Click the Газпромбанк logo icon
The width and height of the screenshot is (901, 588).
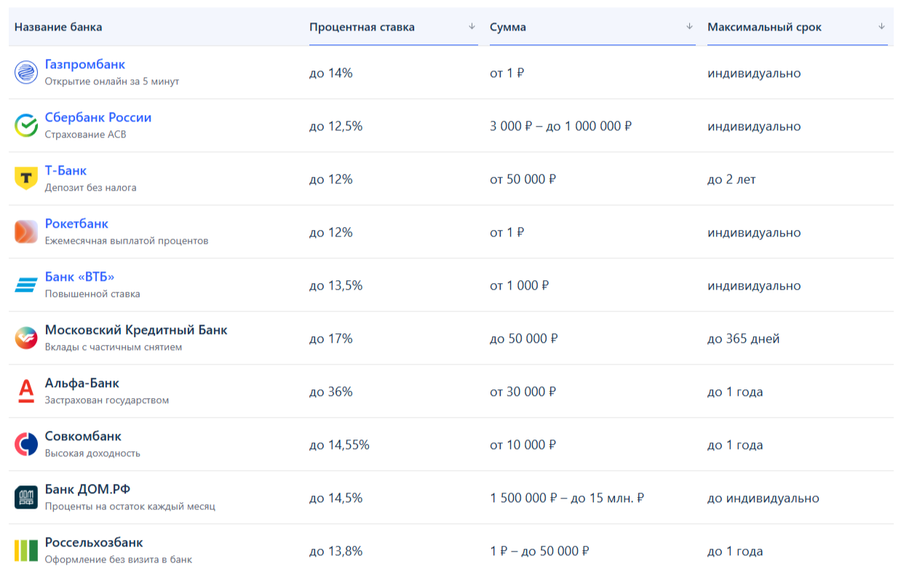point(26,73)
